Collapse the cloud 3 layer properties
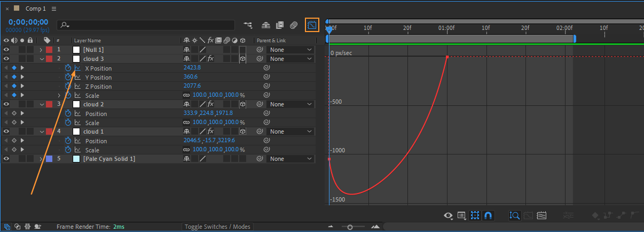This screenshot has width=644, height=232. (41, 59)
